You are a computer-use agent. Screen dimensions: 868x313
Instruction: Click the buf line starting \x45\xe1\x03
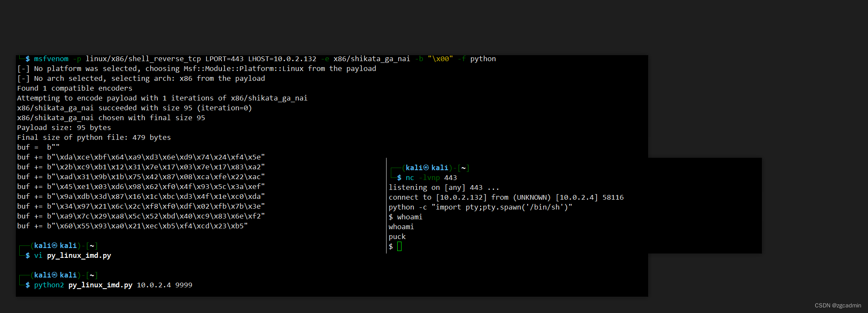click(x=141, y=187)
